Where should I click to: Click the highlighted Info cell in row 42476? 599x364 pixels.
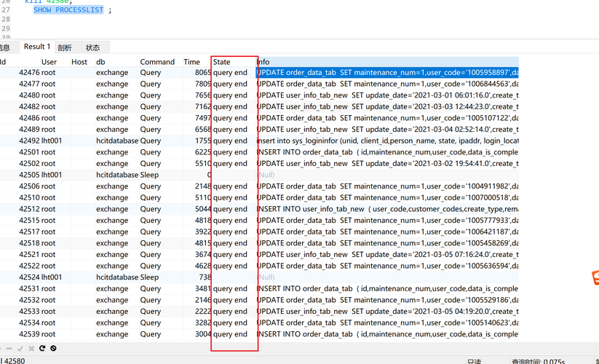387,73
